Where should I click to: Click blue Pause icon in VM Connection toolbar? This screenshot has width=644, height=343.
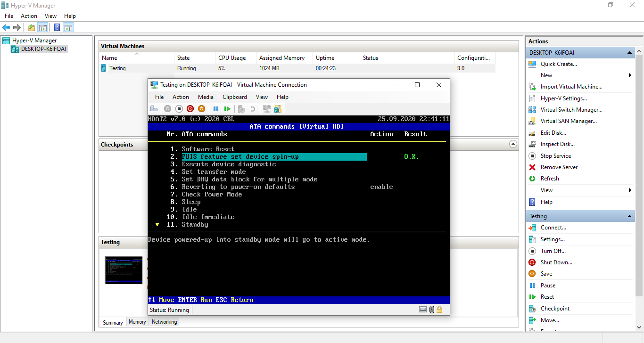pos(216,109)
